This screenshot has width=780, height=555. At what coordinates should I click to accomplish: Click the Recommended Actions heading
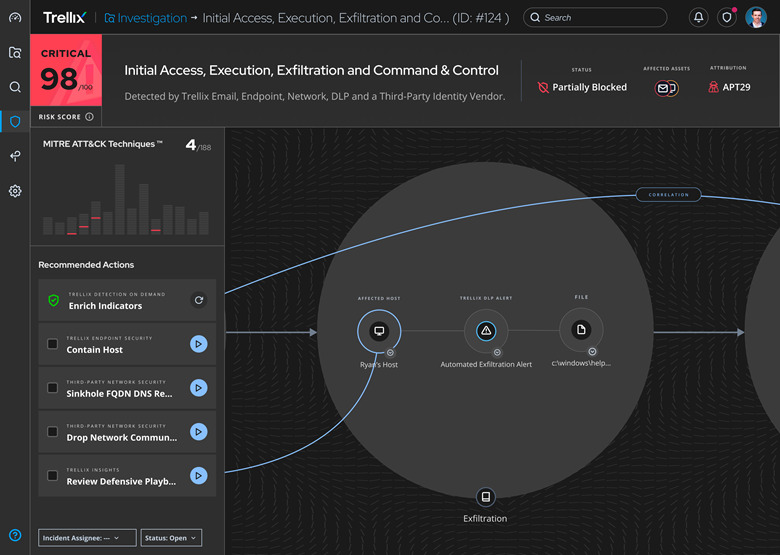86,265
